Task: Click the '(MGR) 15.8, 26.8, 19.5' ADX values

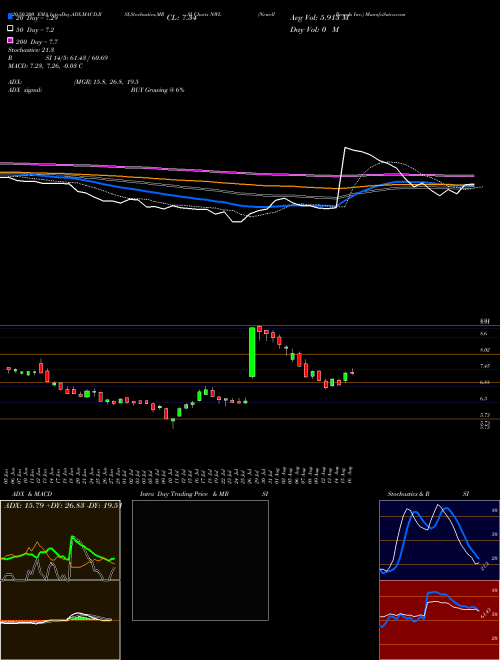Action: tap(106, 82)
